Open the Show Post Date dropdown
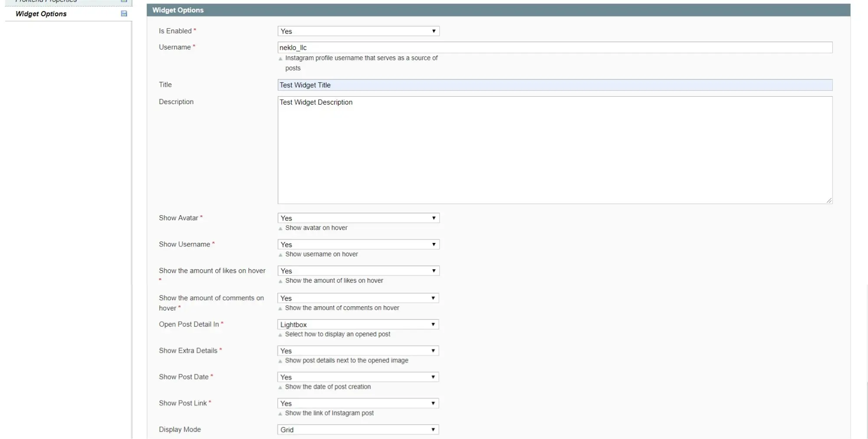 [x=358, y=377]
